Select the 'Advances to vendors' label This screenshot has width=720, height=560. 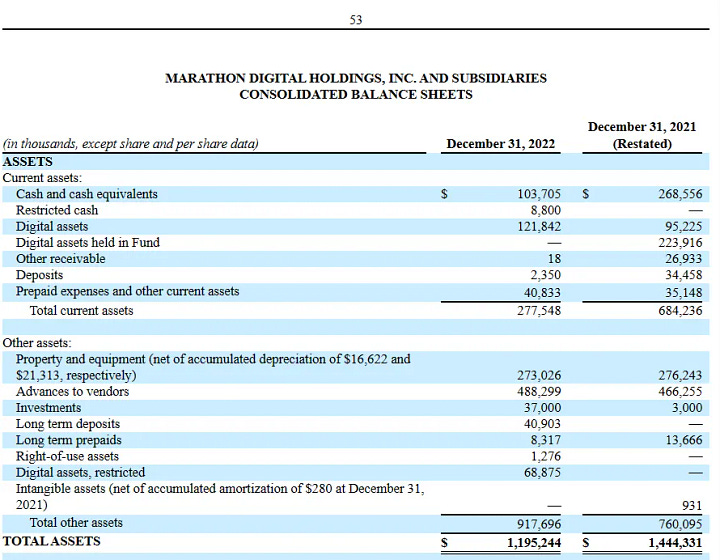(73, 392)
